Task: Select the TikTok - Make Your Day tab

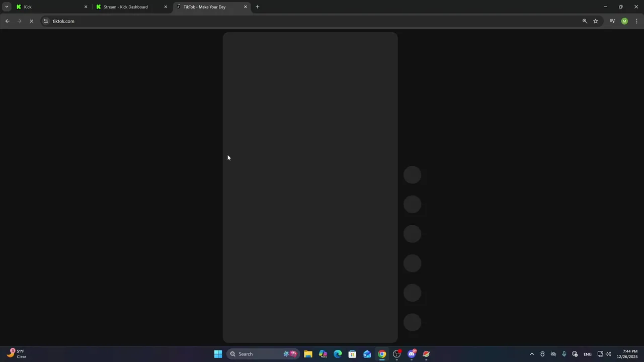Action: tap(212, 7)
